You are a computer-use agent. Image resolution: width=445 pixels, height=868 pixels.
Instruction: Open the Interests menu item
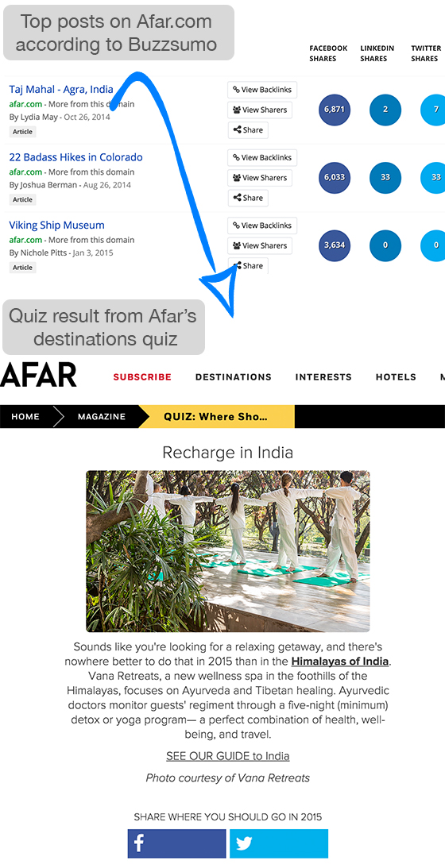coord(323,377)
